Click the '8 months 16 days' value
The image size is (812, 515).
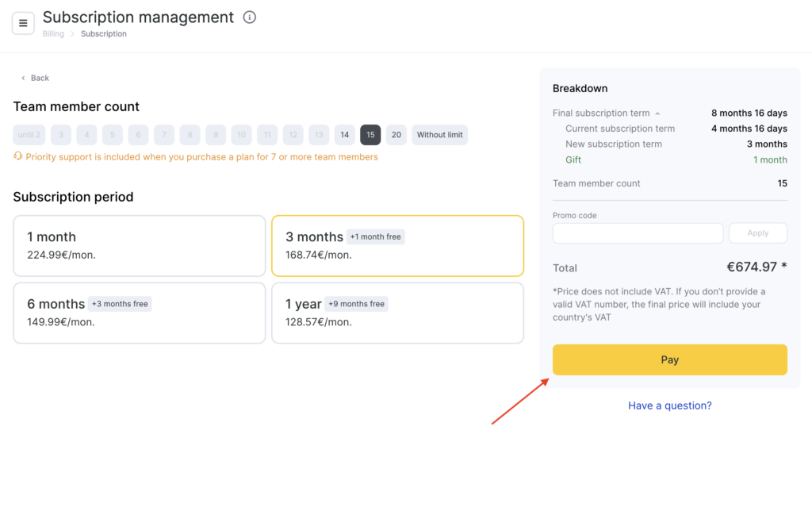click(749, 113)
